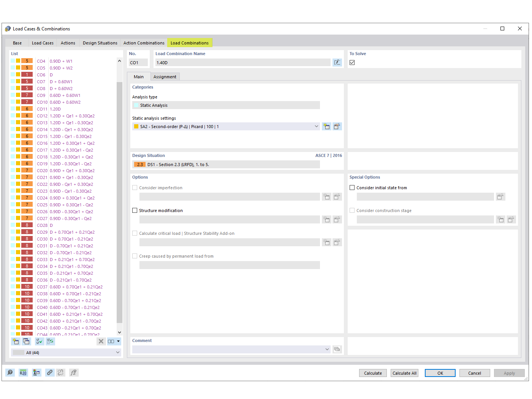The height and width of the screenshot is (399, 532).
Task: Click the edit icon in the construction stage row
Action: point(511,220)
